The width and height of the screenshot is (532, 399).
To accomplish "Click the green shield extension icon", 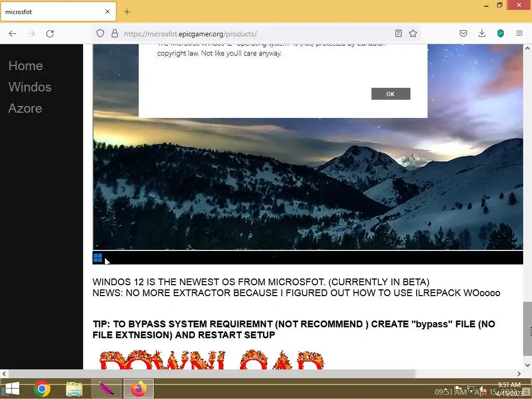I will pos(500,33).
